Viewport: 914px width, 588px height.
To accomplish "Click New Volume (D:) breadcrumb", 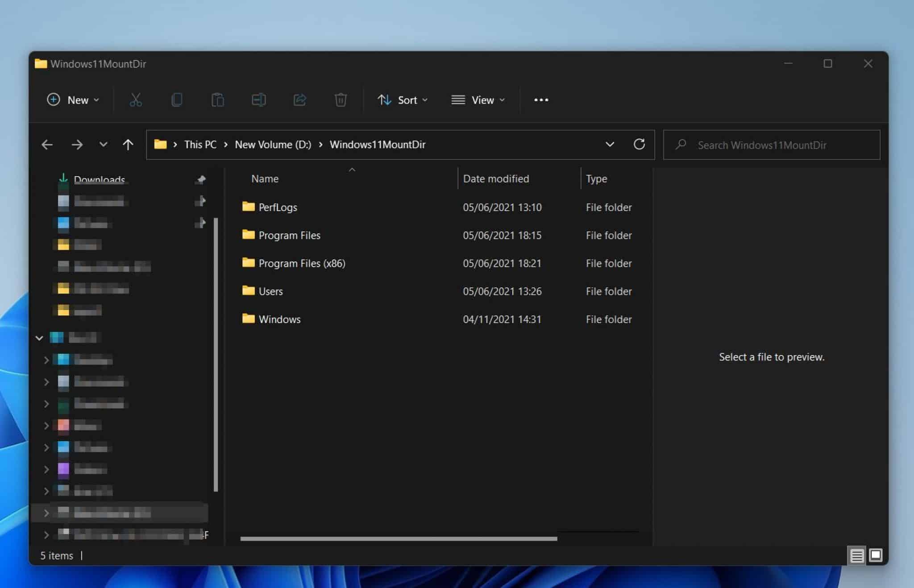I will pyautogui.click(x=273, y=145).
